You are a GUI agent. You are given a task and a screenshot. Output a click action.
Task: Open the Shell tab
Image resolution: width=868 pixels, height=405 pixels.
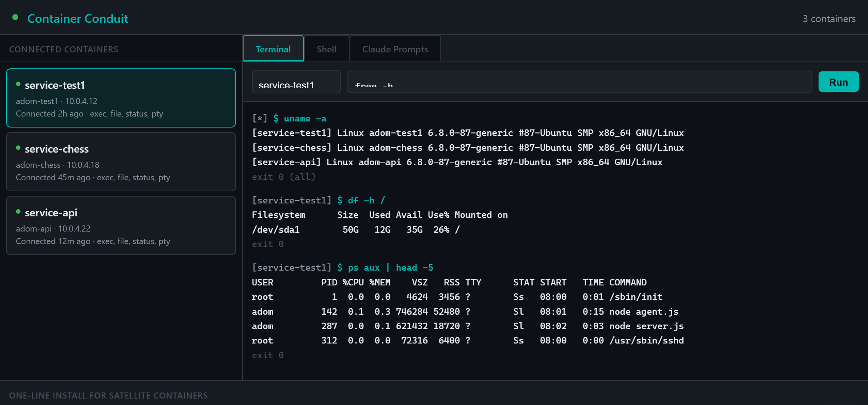tap(326, 49)
